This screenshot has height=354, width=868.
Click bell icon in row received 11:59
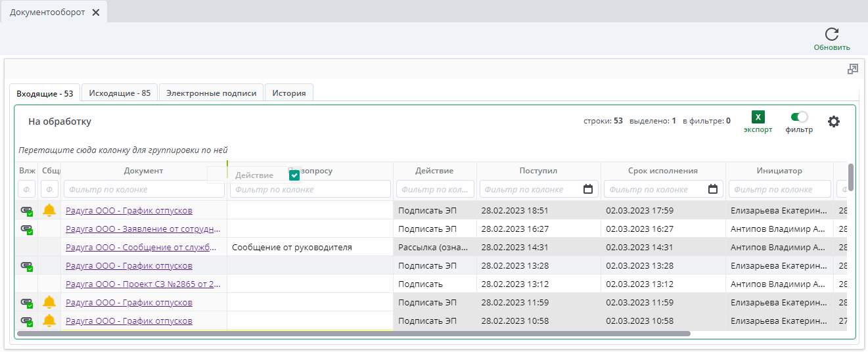49,302
